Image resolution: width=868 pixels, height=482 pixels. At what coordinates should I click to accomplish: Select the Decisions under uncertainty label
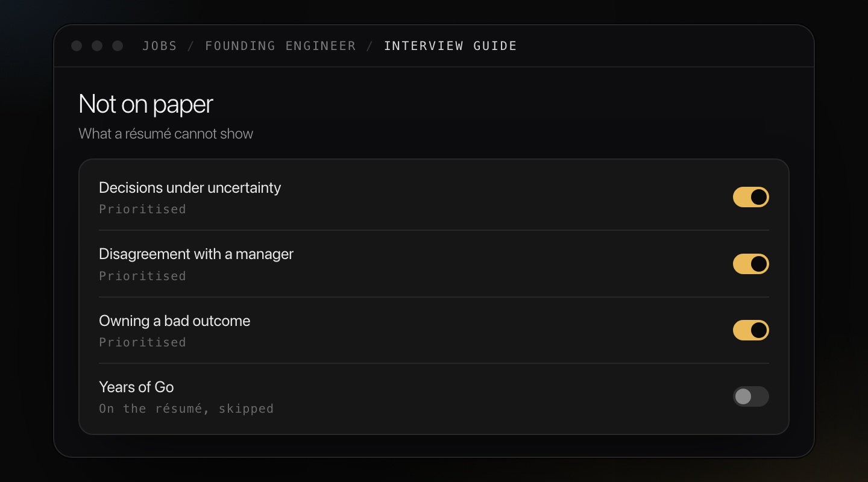pos(190,188)
